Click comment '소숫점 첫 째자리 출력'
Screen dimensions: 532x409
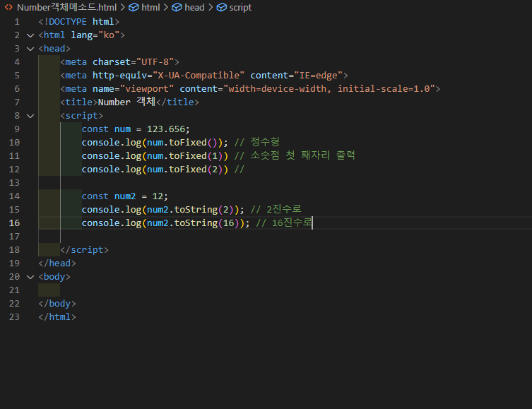click(x=302, y=155)
